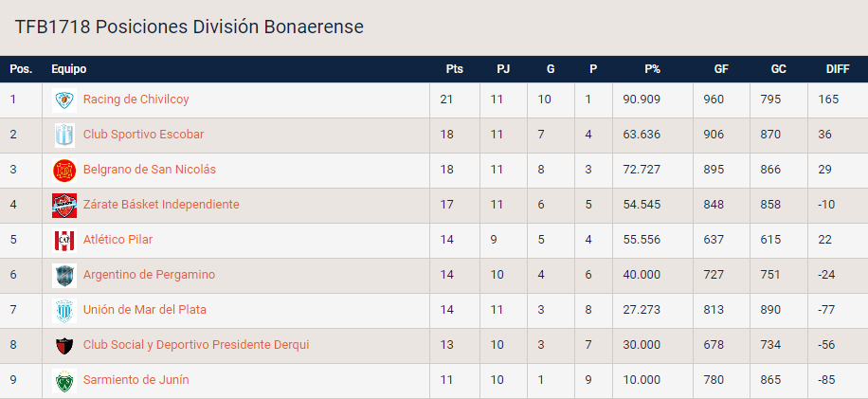This screenshot has width=868, height=399.
Task: Click the Belgrano de San Nicolás logo
Action: coord(64,170)
